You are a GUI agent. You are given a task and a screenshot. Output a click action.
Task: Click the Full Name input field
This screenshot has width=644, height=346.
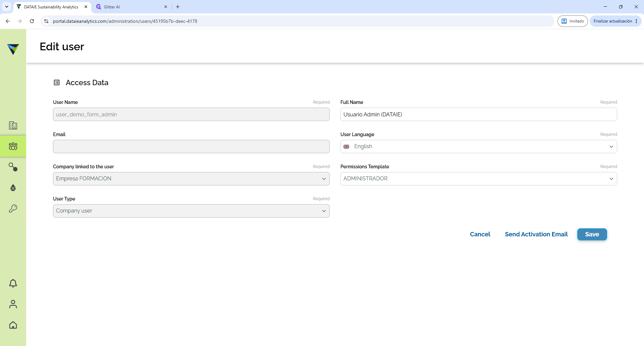(479, 114)
